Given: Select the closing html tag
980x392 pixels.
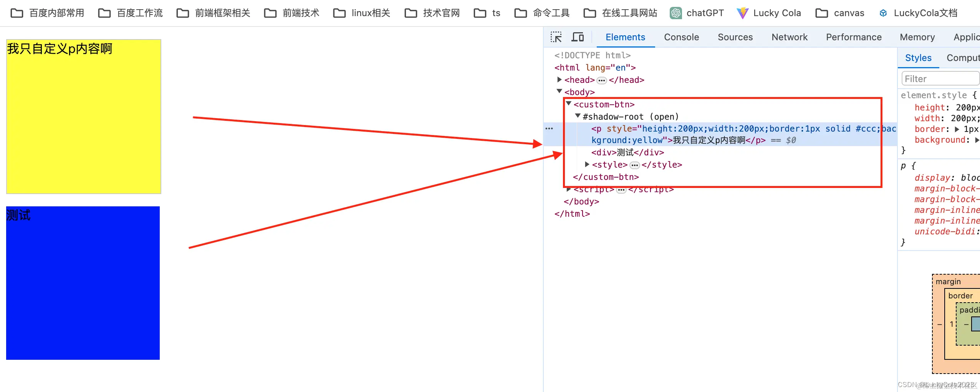Looking at the screenshot, I should 572,214.
